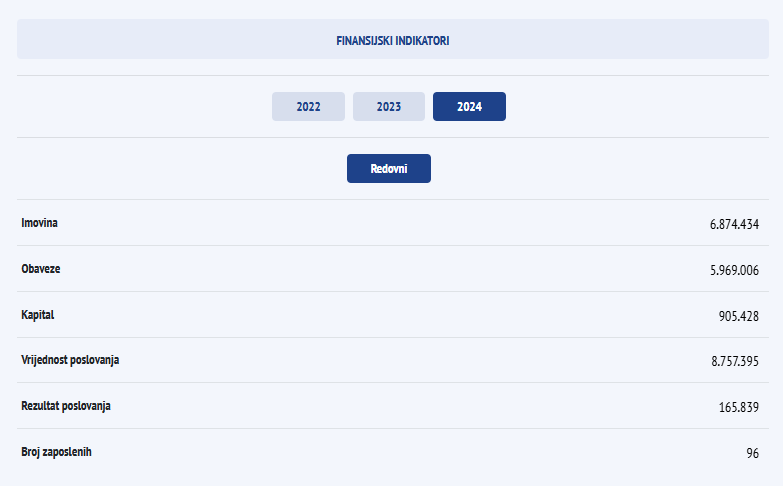Click the Obaveze row label

[42, 268]
